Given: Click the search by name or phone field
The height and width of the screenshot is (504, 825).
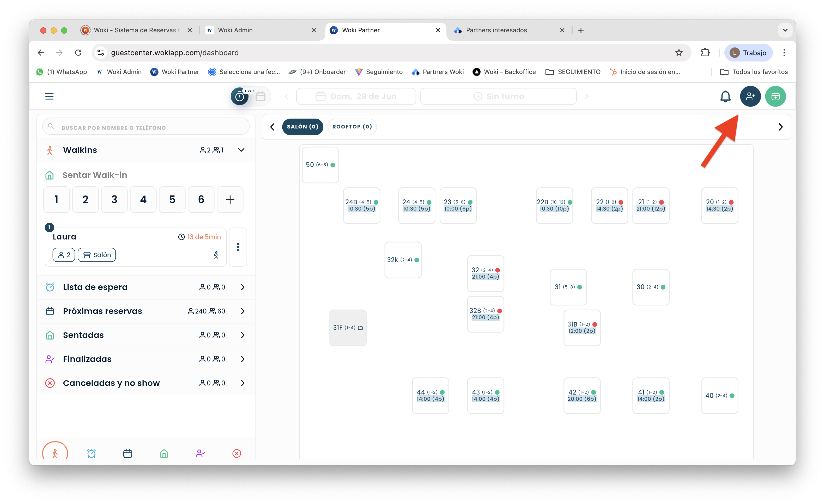Looking at the screenshot, I should pos(146,127).
